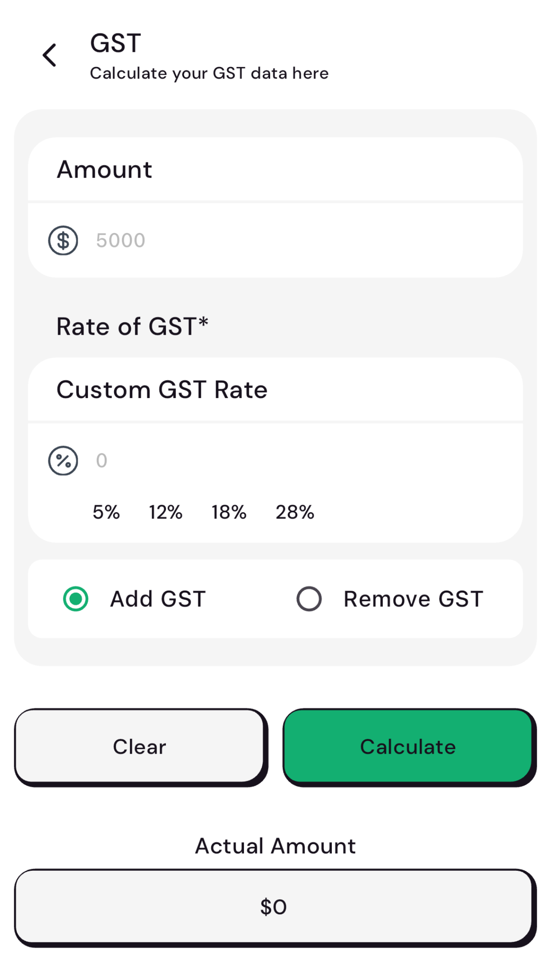Click the Rate of GST label
Viewport: 551px width, 980px height.
133,326
